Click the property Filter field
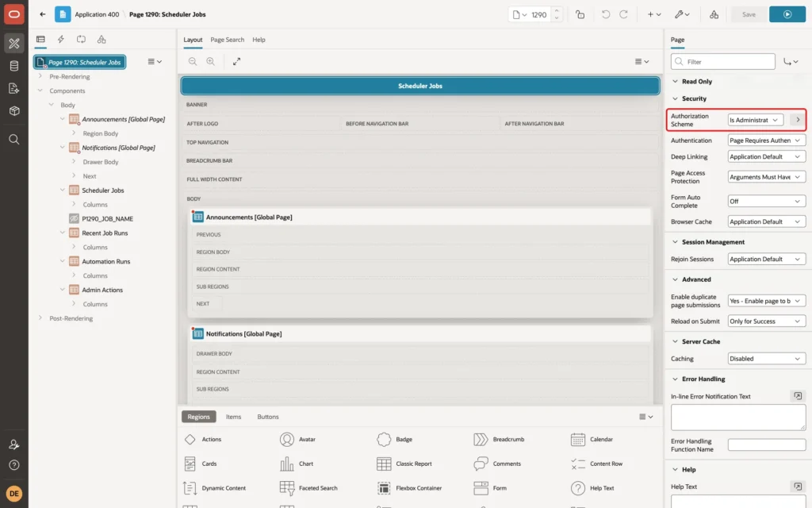Viewport: 812px width, 508px height. pyautogui.click(x=723, y=62)
